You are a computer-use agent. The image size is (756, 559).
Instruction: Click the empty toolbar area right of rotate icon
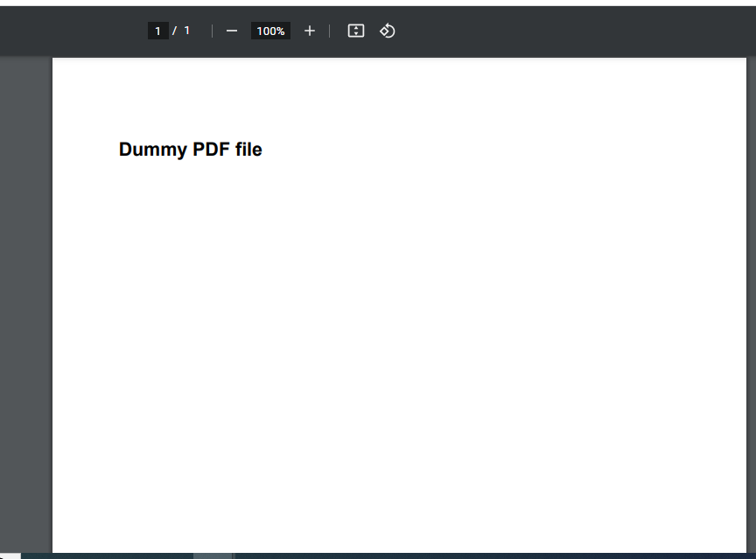click(x=569, y=31)
